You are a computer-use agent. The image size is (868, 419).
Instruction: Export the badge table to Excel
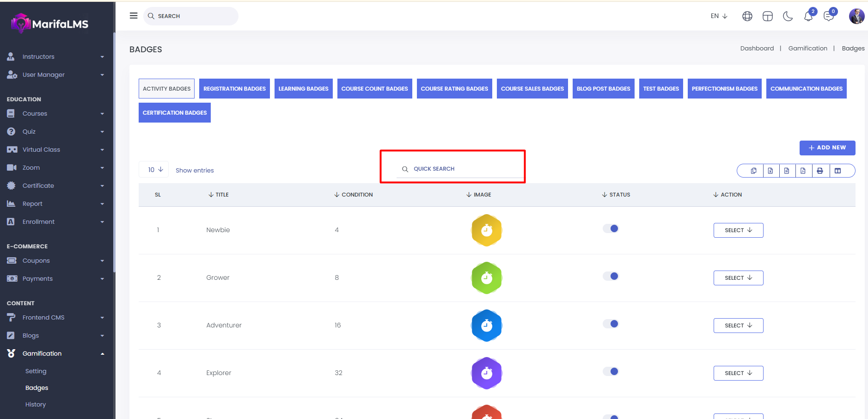[x=770, y=171]
